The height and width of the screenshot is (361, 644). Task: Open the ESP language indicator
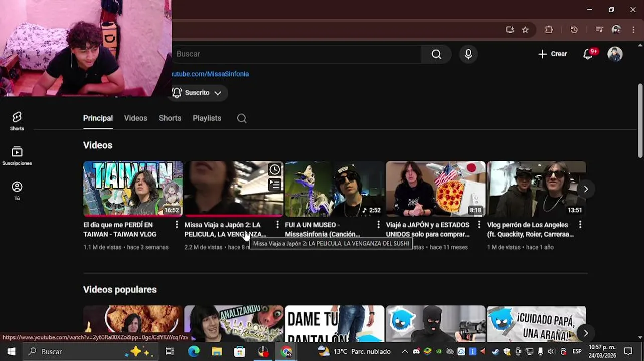(577, 352)
